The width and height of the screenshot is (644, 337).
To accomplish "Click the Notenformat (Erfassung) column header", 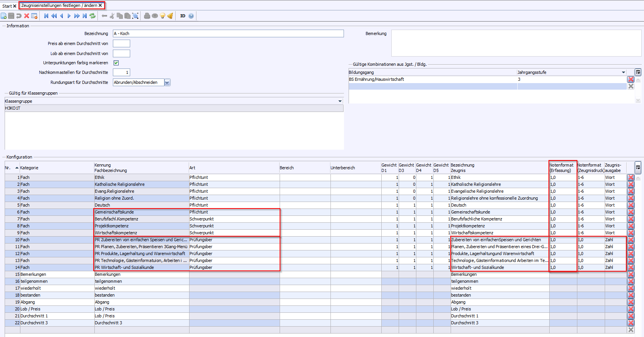I will coord(562,168).
